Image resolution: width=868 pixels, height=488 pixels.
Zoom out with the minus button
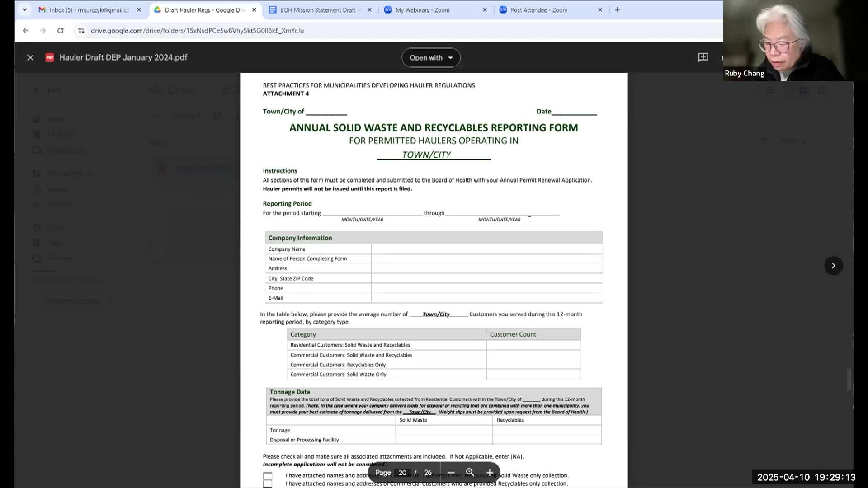click(x=451, y=473)
